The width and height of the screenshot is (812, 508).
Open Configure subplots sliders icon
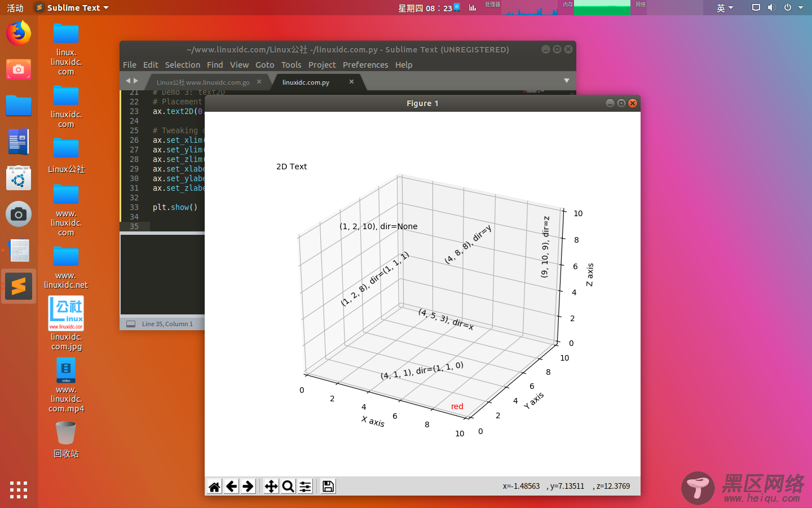tap(305, 486)
